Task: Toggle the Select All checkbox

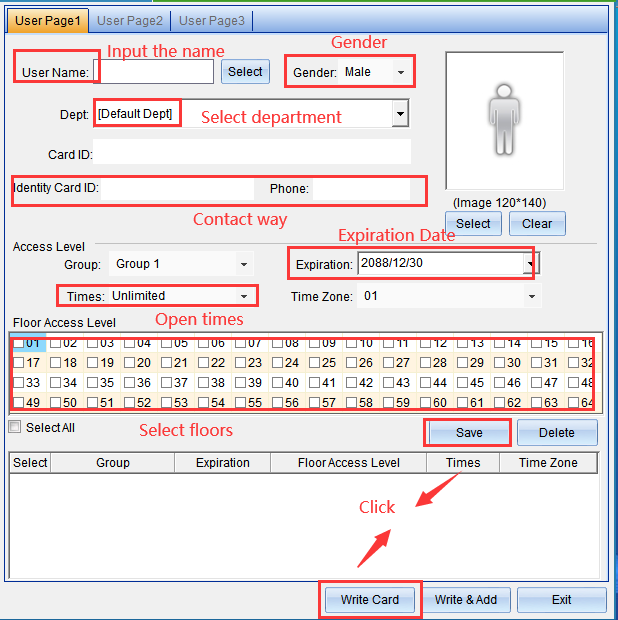Action: [15, 427]
